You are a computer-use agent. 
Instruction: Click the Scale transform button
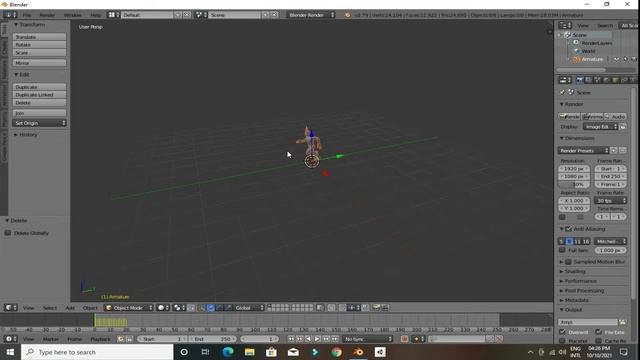tap(39, 53)
